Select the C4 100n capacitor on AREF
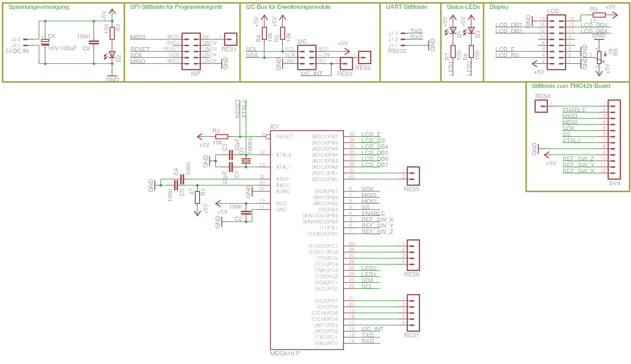631x364 pixels. pos(182,179)
